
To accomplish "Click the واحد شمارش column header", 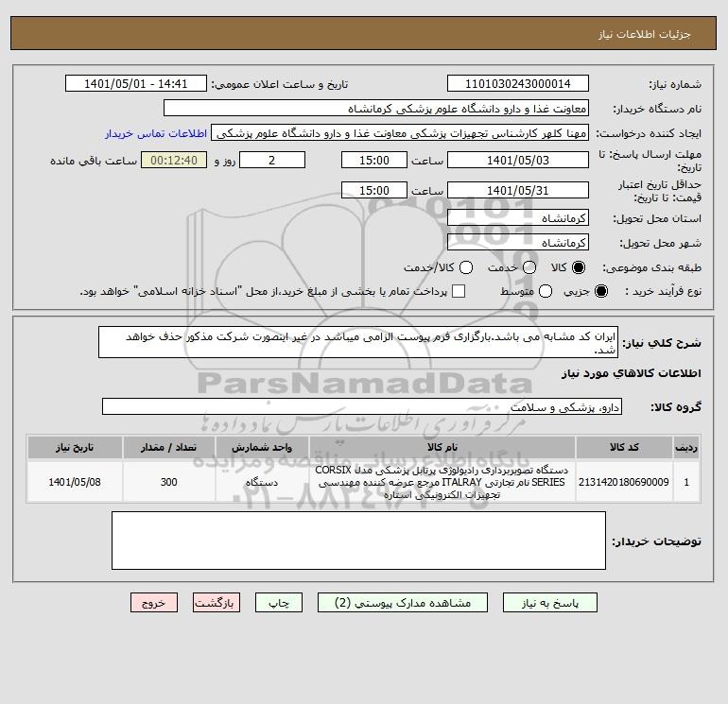I will (262, 447).
